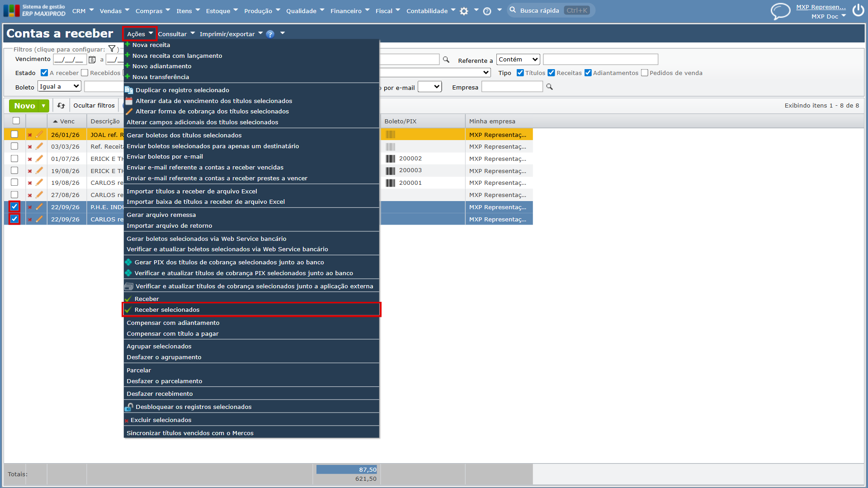The image size is (868, 488).
Task: Open the chat speech bubble icon
Action: 780,11
